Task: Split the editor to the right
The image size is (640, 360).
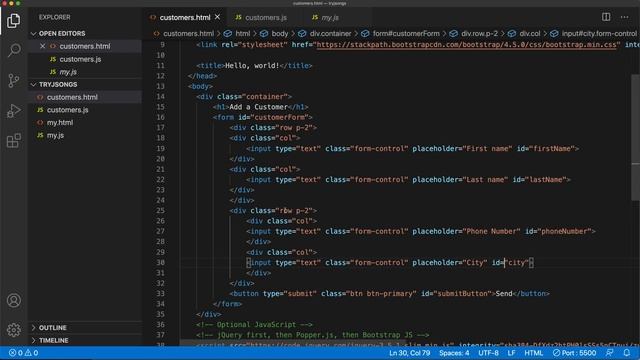Action: click(x=606, y=17)
